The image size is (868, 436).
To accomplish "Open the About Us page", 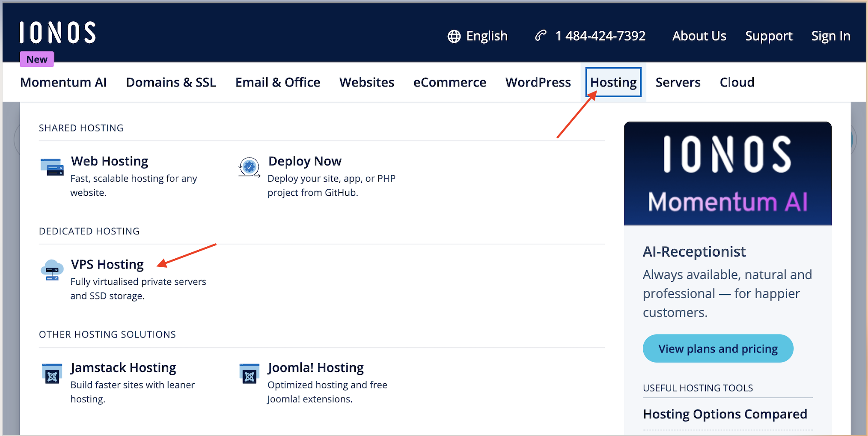I will tap(699, 36).
